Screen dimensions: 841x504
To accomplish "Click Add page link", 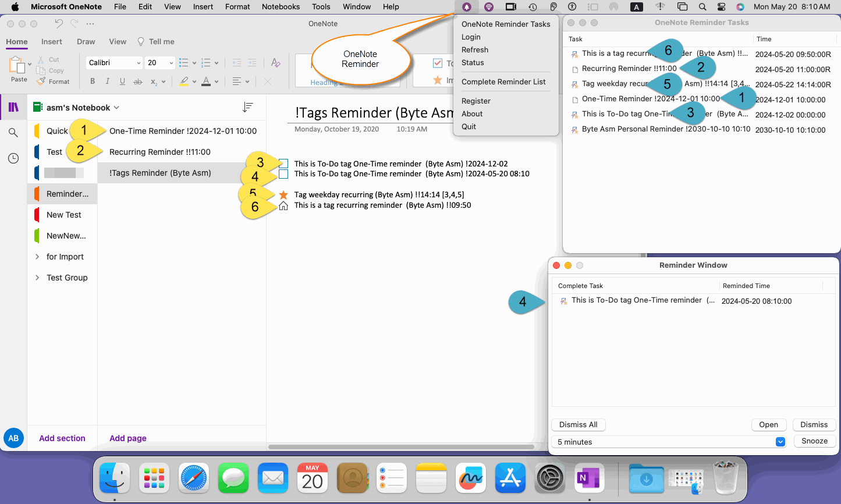I will (128, 438).
